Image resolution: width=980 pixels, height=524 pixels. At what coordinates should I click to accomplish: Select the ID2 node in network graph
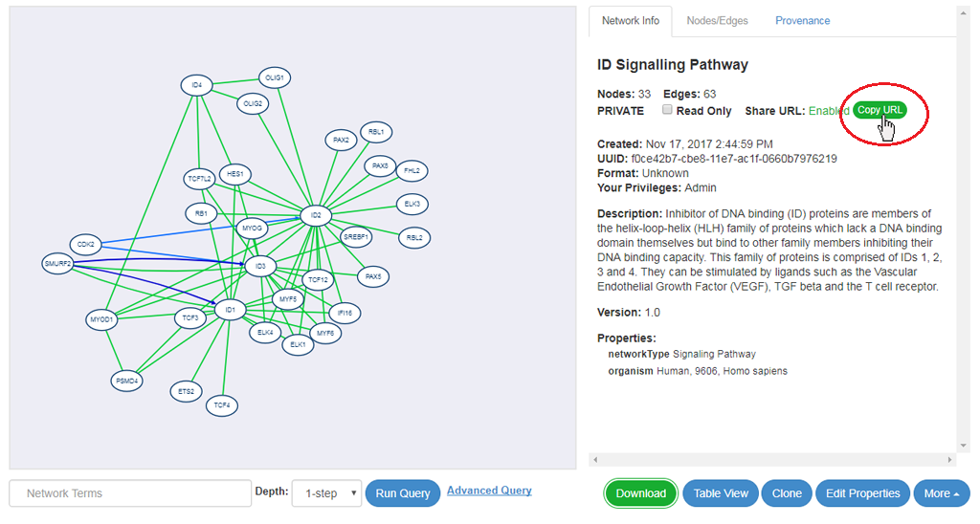point(316,215)
